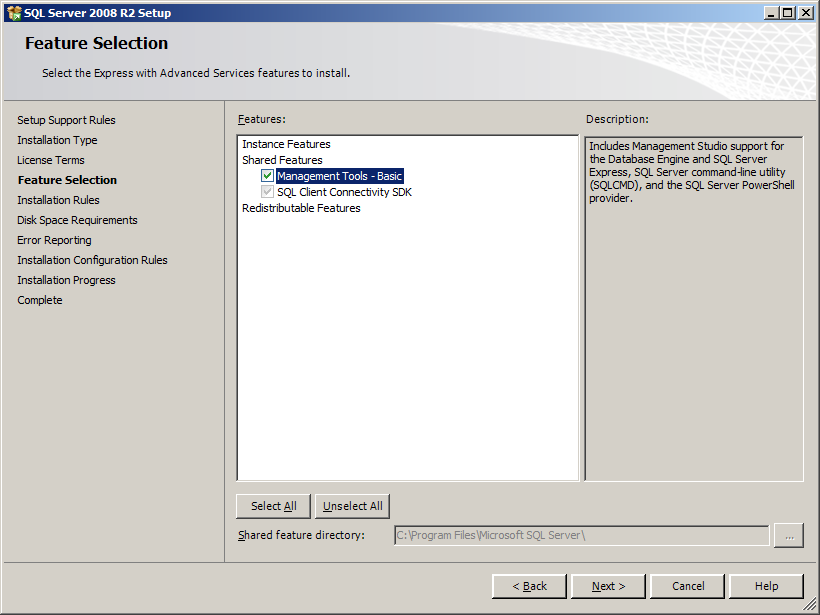The width and height of the screenshot is (820, 615).
Task: Cancel the SQL Server setup
Action: pos(688,586)
